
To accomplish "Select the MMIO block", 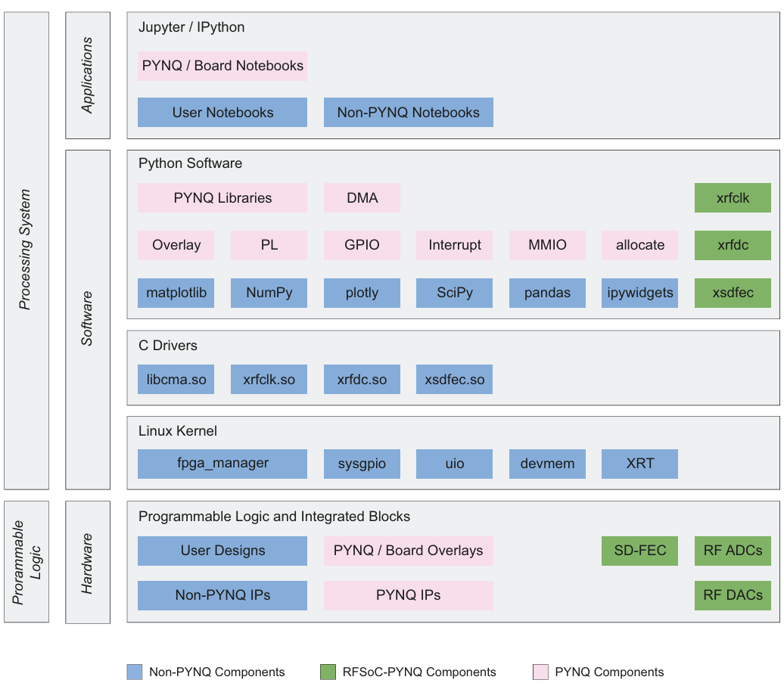I will [x=547, y=245].
